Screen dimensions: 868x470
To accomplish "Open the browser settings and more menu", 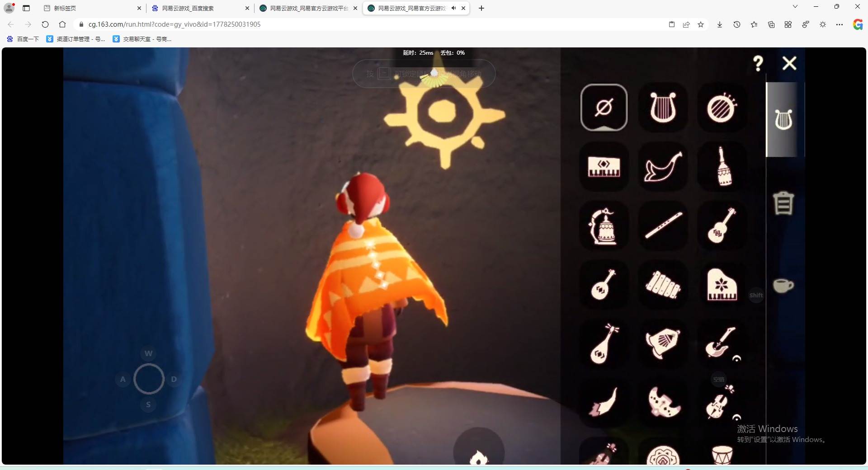I will [840, 24].
